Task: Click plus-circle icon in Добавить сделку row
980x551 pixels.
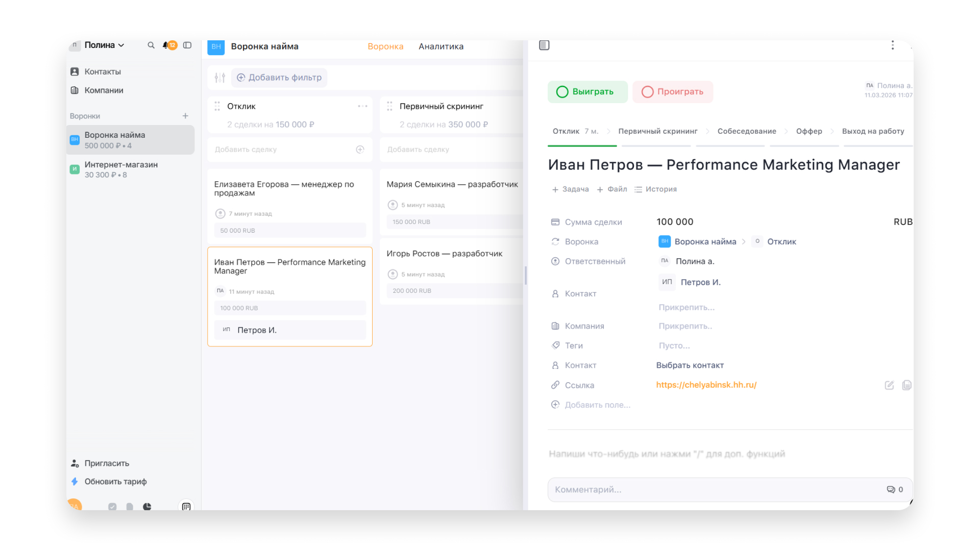Action: [360, 149]
